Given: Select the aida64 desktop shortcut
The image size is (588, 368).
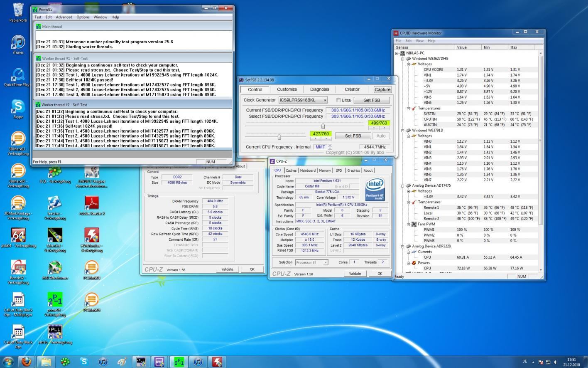Looking at the screenshot, I should (x=18, y=238).
